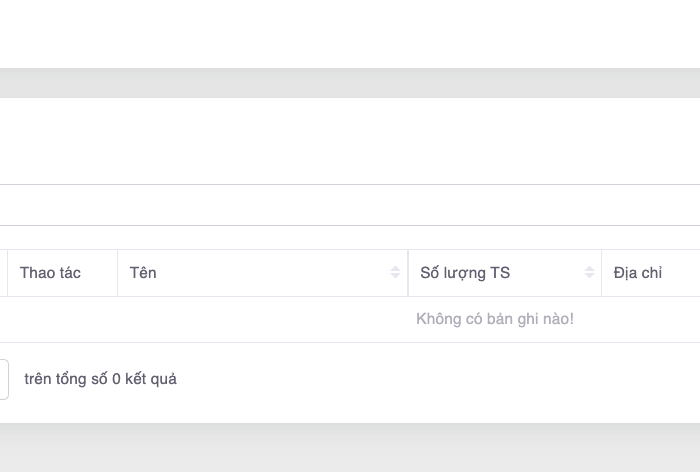Open the page size box before 'trên tổng số'

(3, 380)
